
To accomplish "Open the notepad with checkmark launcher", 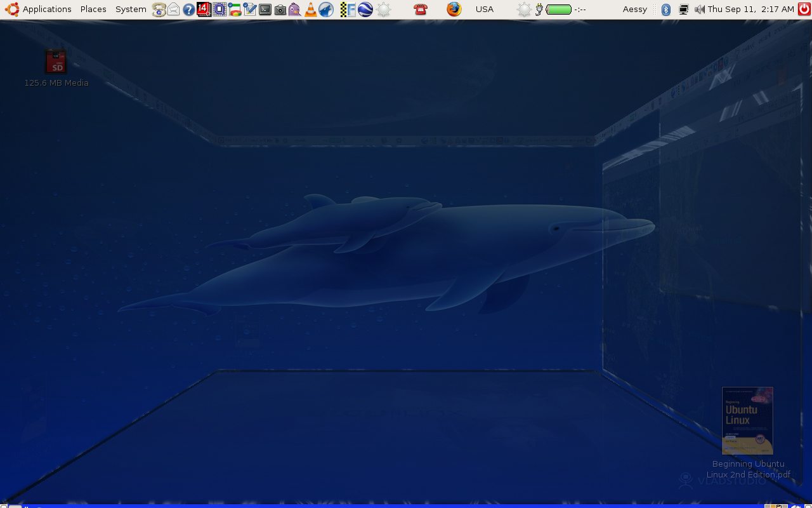I will (x=250, y=10).
